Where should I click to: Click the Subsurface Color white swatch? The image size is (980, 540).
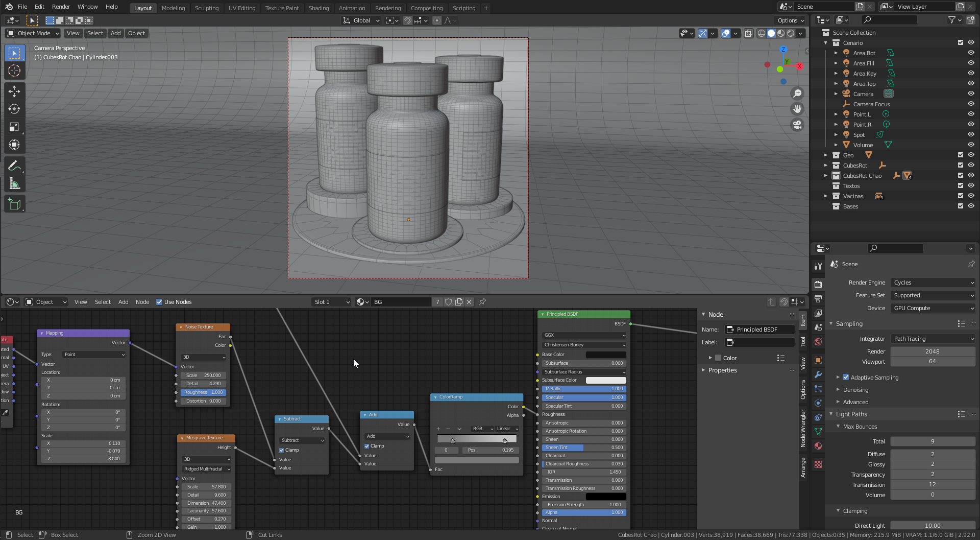(606, 380)
